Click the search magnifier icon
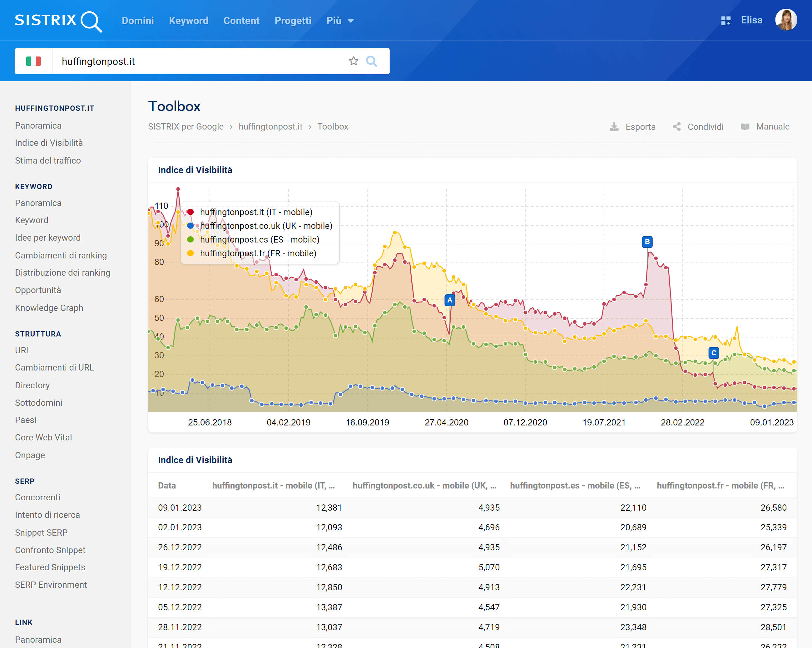The image size is (812, 648). pyautogui.click(x=371, y=61)
